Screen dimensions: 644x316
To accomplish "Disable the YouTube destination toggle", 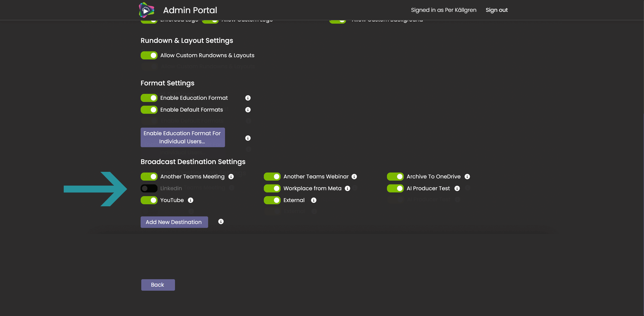I will pyautogui.click(x=149, y=200).
